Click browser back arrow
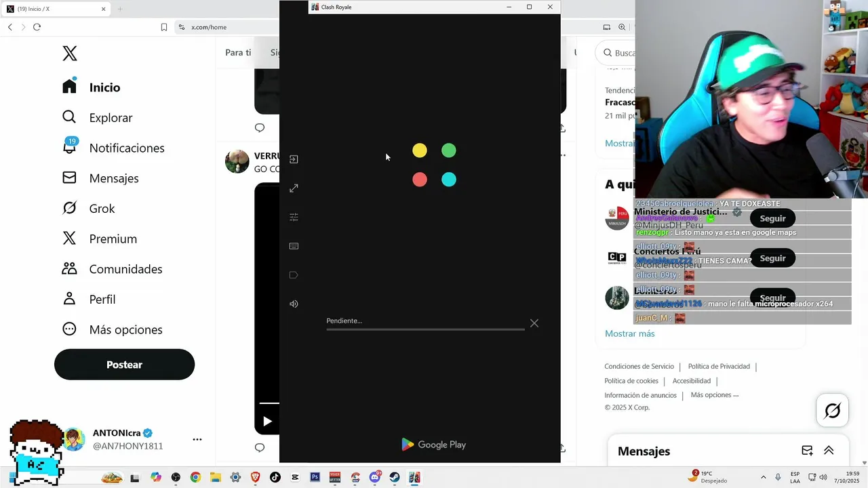The image size is (868, 488). pos(10,27)
